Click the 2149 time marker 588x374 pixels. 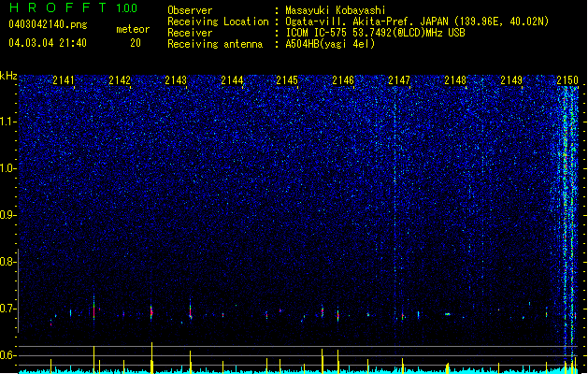pyautogui.click(x=511, y=79)
